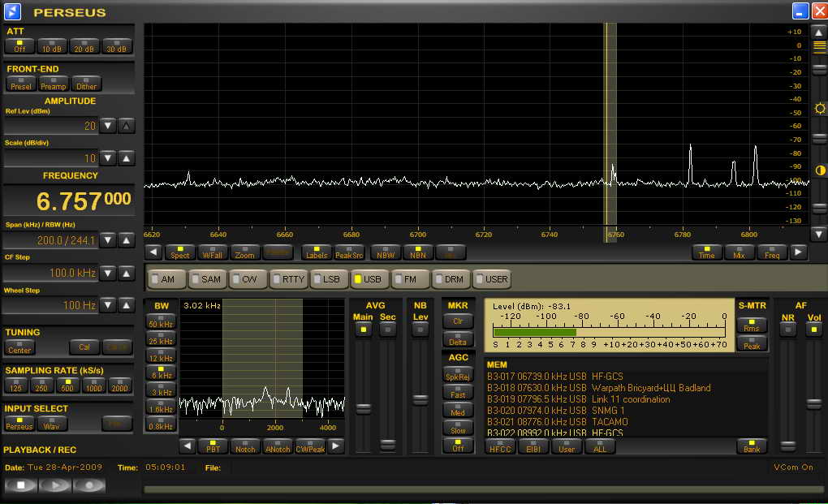The image size is (828, 504).
Task: Set attenuator to Off
Action: click(x=19, y=46)
